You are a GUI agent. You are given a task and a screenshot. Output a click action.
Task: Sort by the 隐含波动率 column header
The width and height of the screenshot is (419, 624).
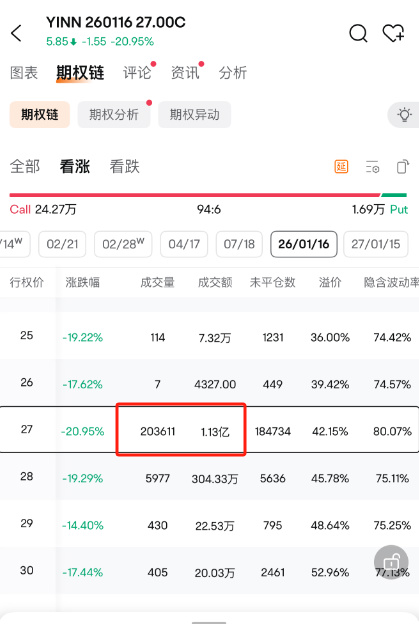point(391,282)
